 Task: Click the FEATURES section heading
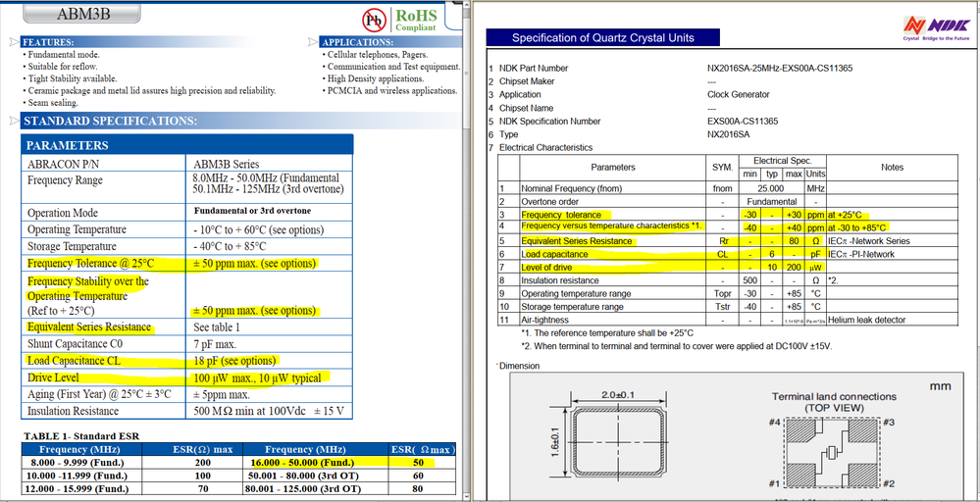48,42
